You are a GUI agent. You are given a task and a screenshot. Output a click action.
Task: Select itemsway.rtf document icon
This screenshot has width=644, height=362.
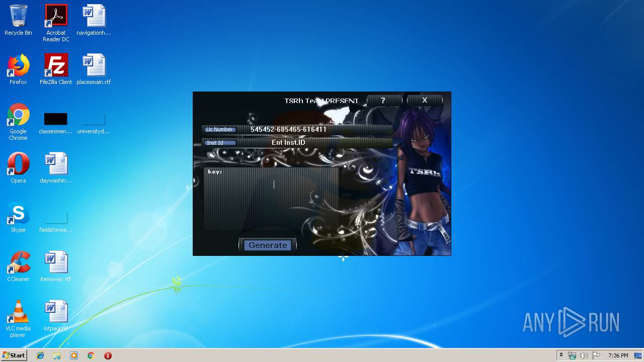pos(56,266)
